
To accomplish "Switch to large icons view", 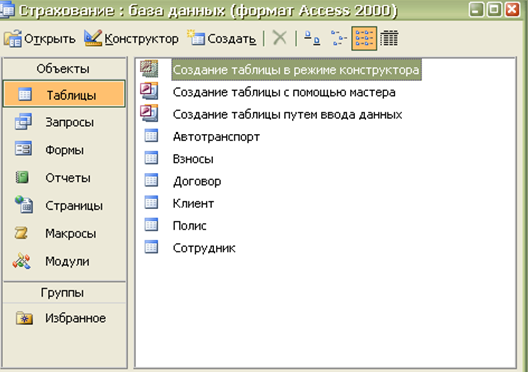I will (312, 38).
